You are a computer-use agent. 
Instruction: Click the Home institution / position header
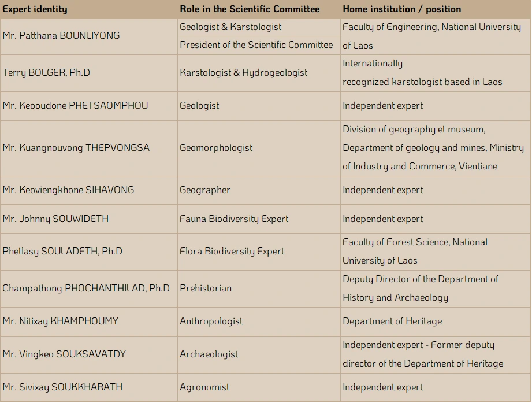point(401,9)
